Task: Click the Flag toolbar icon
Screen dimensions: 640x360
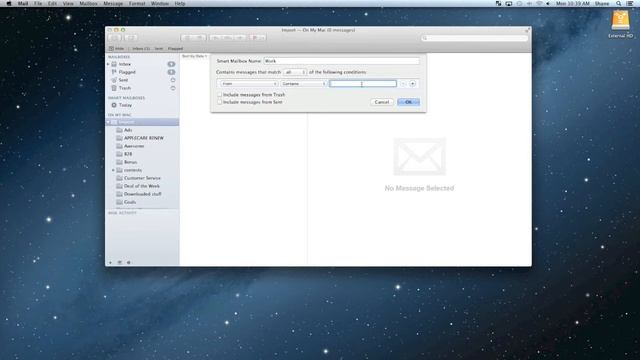Action: [x=254, y=38]
